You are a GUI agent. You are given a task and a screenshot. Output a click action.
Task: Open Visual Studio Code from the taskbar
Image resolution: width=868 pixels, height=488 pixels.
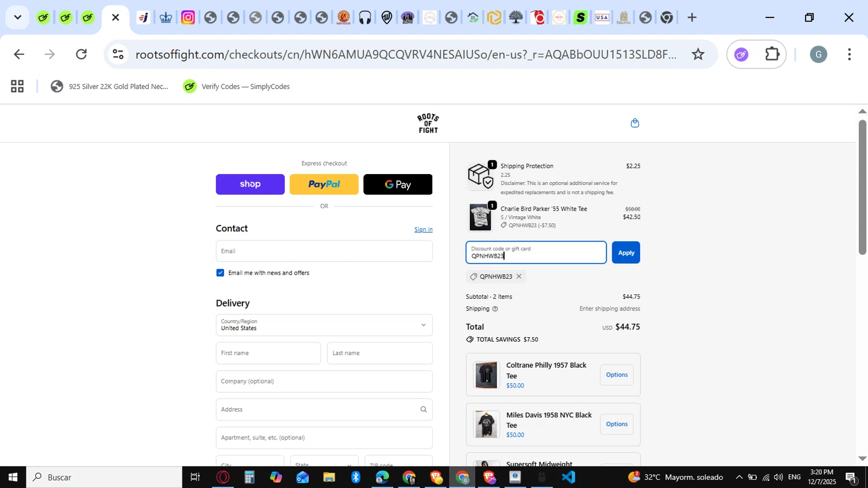coord(569,477)
